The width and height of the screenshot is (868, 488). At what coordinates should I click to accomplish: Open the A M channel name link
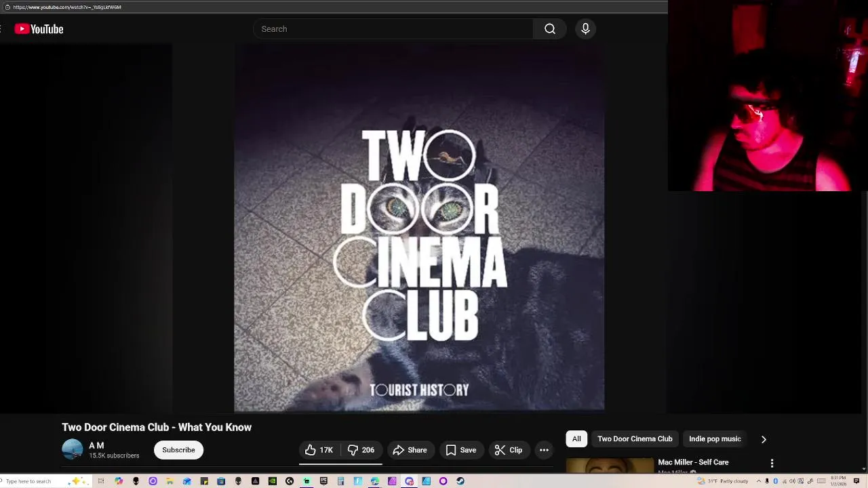tap(96, 445)
